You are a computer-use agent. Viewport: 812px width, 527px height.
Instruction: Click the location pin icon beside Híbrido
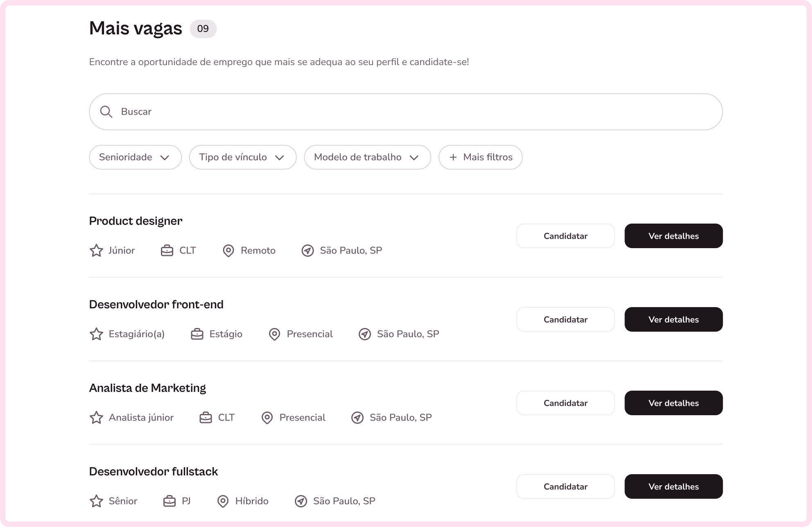223,501
